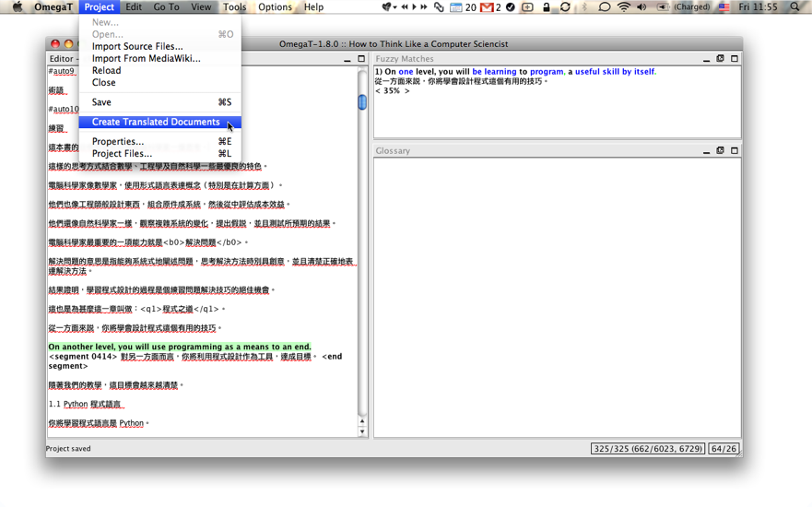Choose Import Source Files… from Project menu
The height and width of the screenshot is (507, 812).
(137, 46)
